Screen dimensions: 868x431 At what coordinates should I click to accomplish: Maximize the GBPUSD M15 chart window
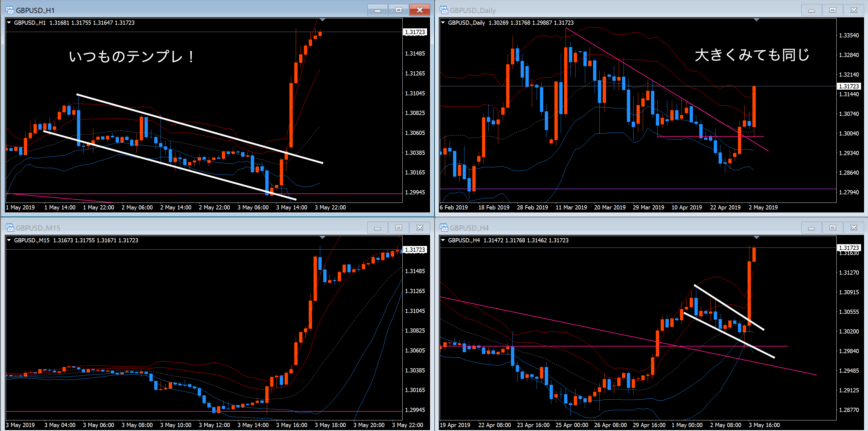coord(398,228)
